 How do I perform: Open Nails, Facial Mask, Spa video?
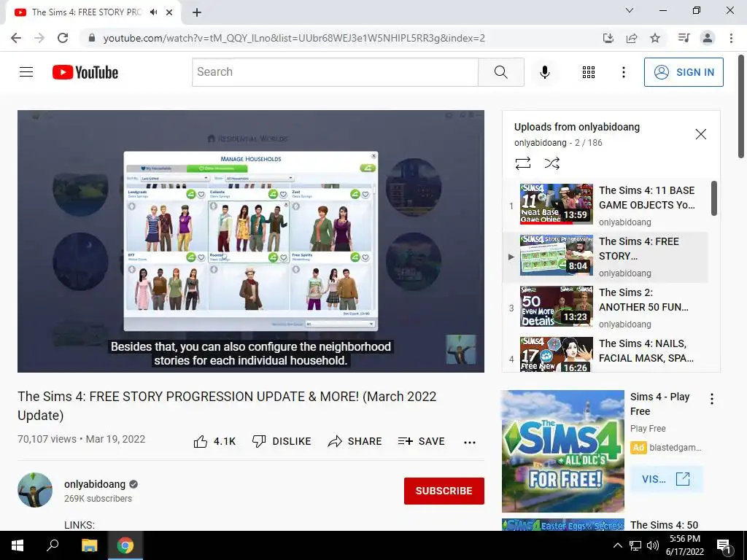pyautogui.click(x=606, y=354)
